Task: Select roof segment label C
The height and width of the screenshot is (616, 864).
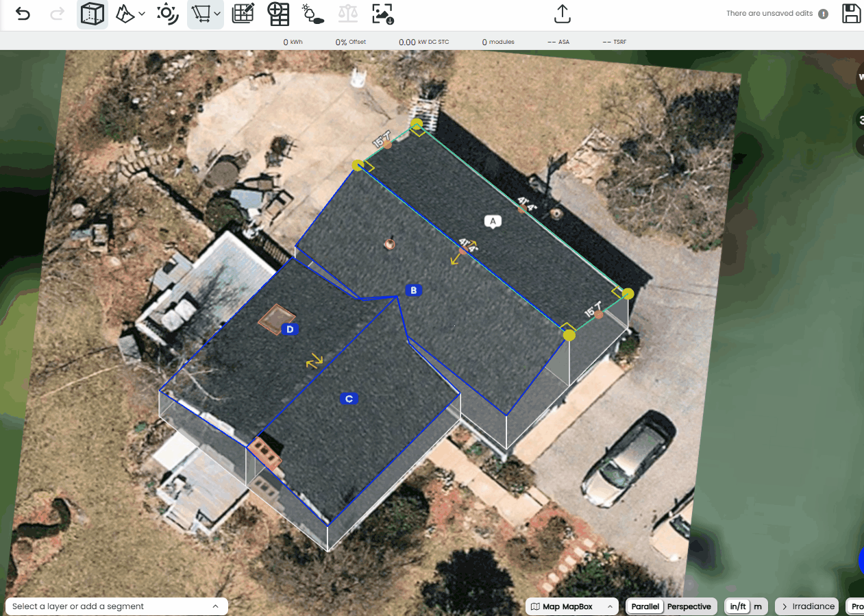Action: point(349,399)
